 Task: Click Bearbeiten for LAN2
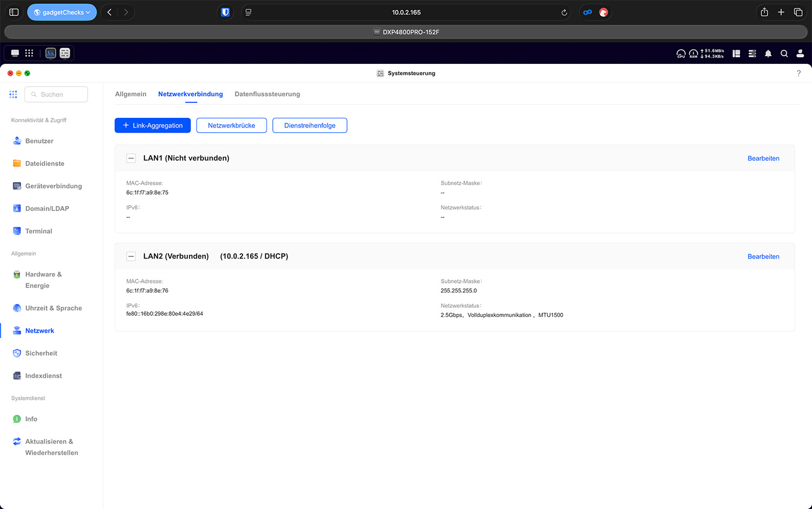[763, 256]
